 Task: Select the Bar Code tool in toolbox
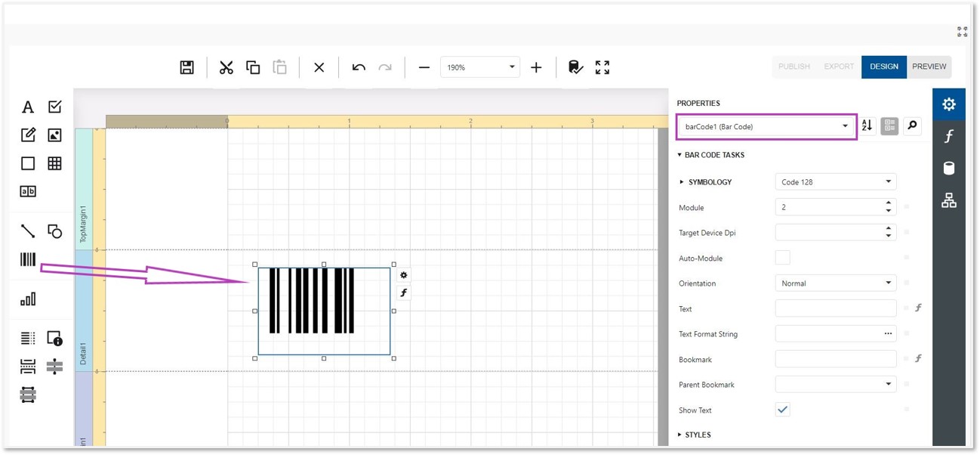click(x=28, y=260)
